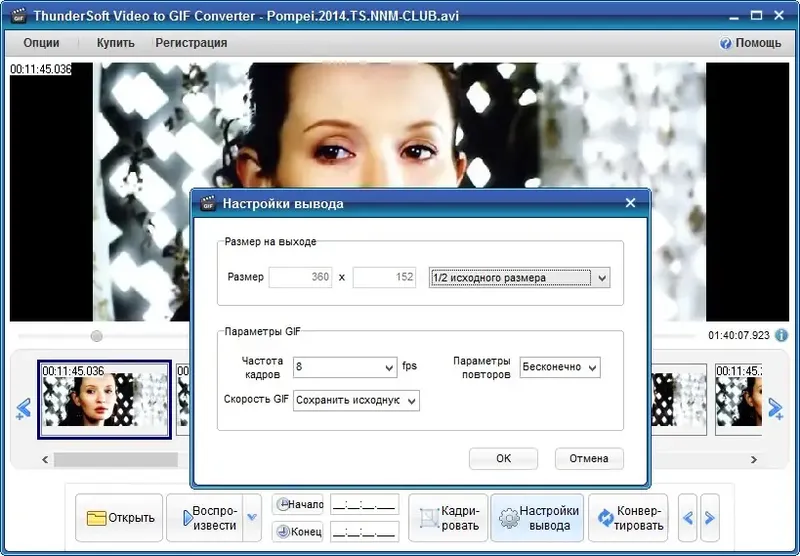Screen dimensions: 800x556
Task: Click the blue right arrow beside thumbnails
Action: (776, 409)
